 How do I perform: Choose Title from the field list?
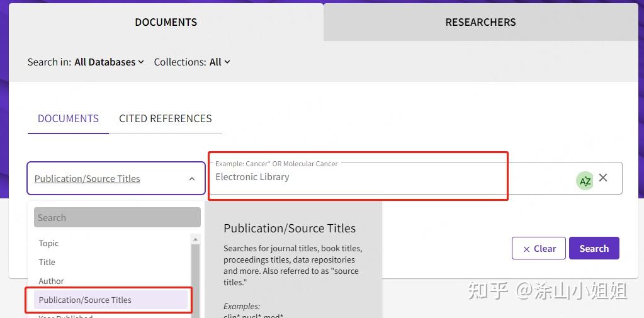(47, 262)
